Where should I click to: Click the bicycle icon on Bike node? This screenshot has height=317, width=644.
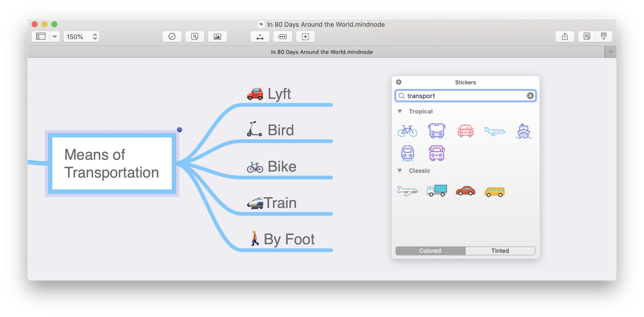click(255, 167)
